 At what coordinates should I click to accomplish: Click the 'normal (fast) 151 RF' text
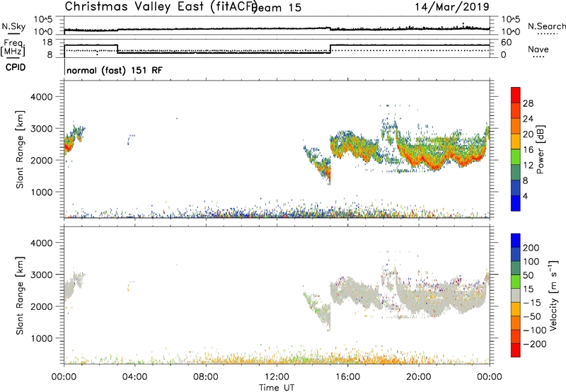coord(115,70)
